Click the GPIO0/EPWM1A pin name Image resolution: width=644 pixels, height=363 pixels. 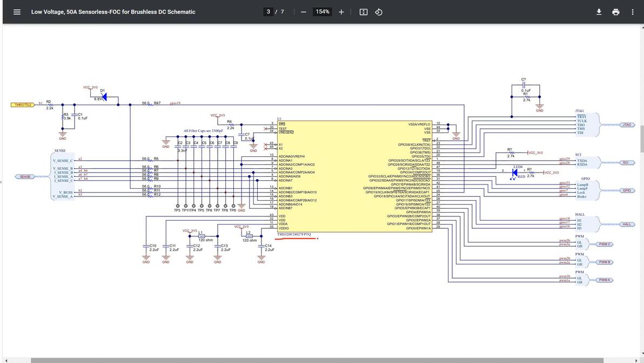pyautogui.click(x=419, y=228)
